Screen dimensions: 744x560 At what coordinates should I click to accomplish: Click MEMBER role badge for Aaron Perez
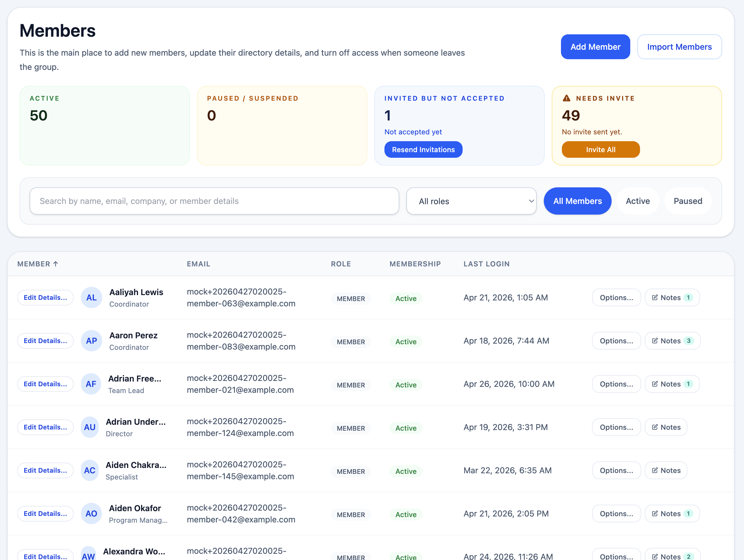pyautogui.click(x=351, y=342)
